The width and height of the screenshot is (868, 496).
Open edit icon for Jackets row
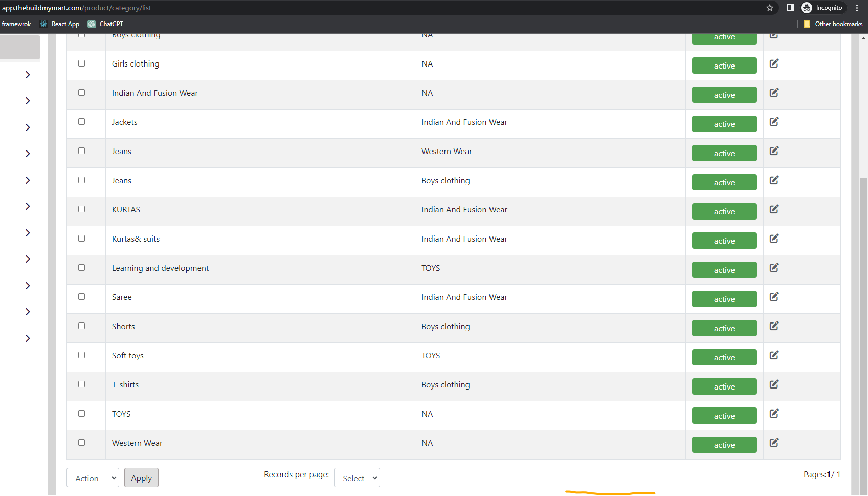click(774, 122)
